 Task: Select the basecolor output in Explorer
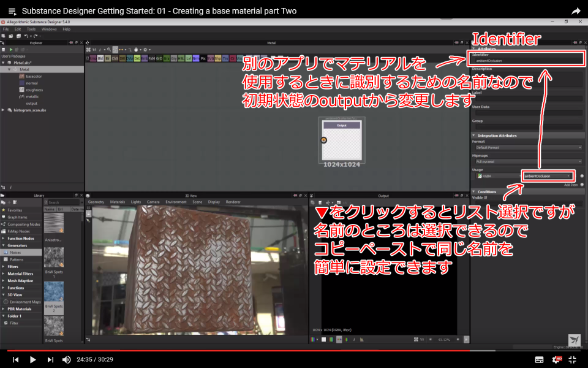coord(33,76)
